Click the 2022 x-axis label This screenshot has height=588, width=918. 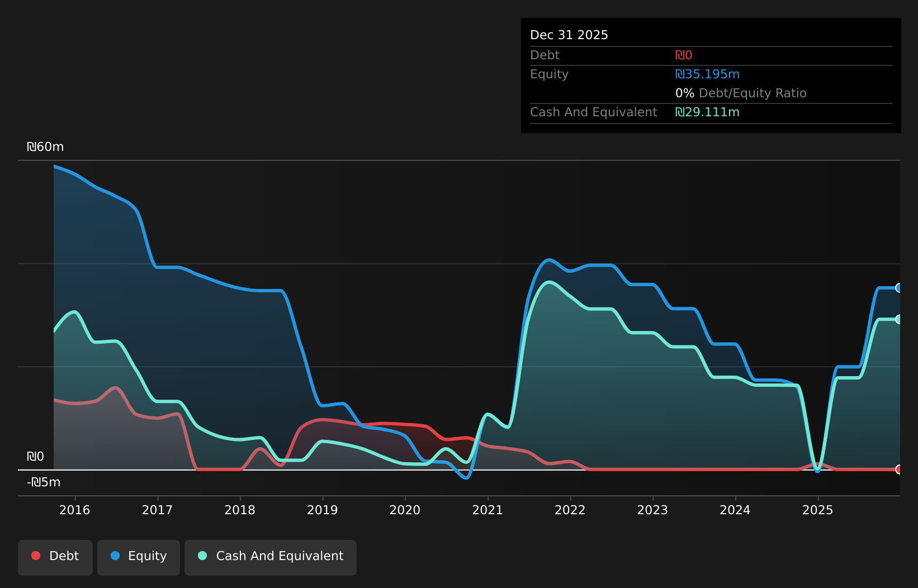(570, 510)
